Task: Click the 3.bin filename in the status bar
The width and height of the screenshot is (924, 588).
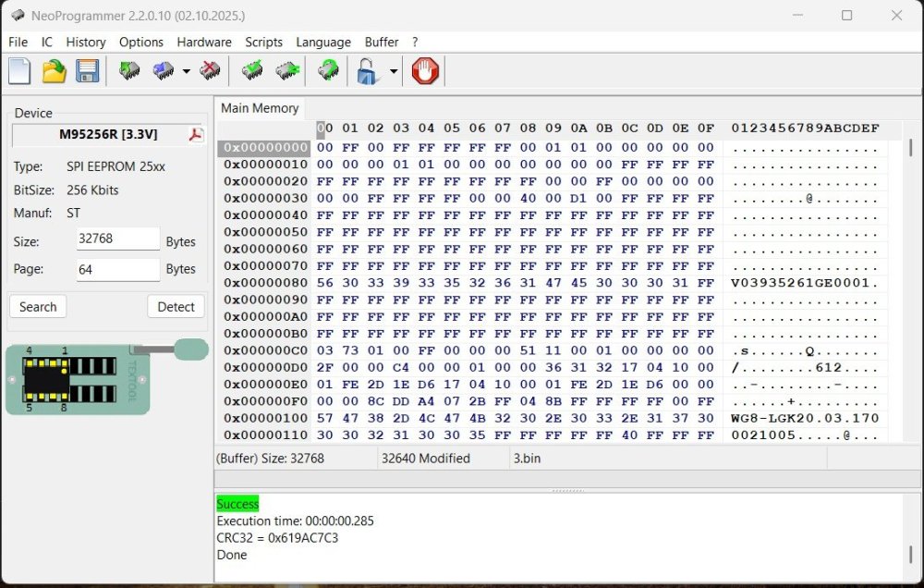Action: tap(527, 459)
